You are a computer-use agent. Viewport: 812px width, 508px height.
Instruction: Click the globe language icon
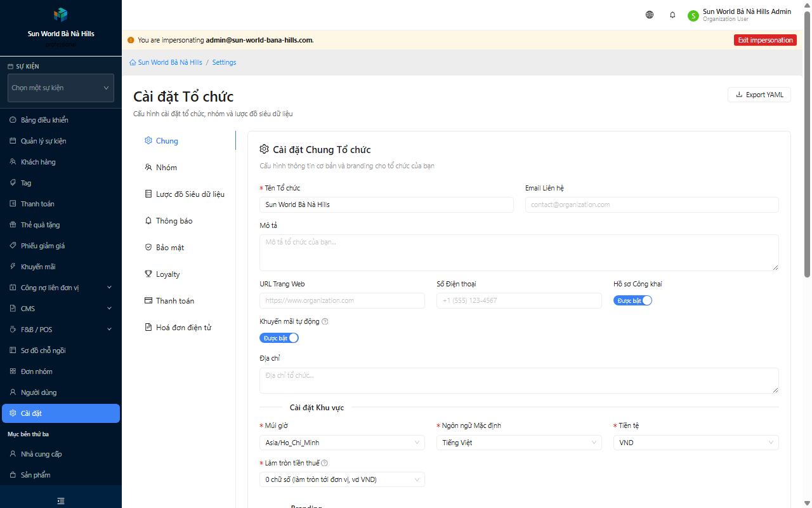click(x=650, y=15)
